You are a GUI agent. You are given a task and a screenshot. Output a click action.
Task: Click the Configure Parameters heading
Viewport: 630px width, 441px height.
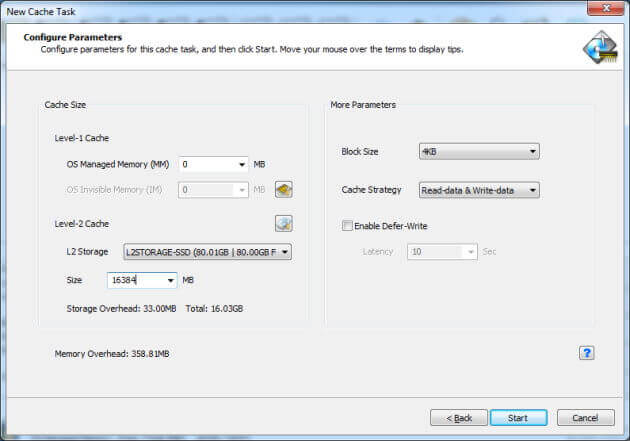click(x=73, y=37)
